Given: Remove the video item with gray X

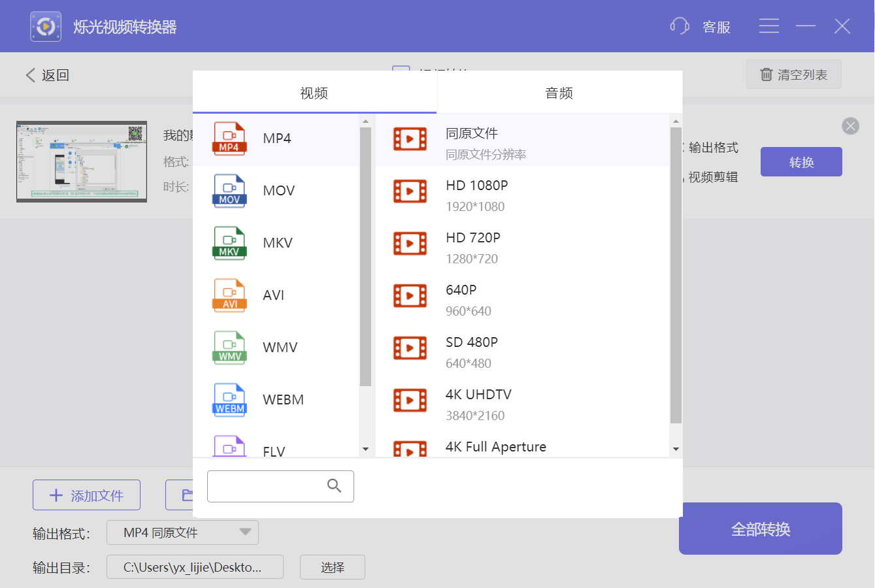Looking at the screenshot, I should point(850,126).
